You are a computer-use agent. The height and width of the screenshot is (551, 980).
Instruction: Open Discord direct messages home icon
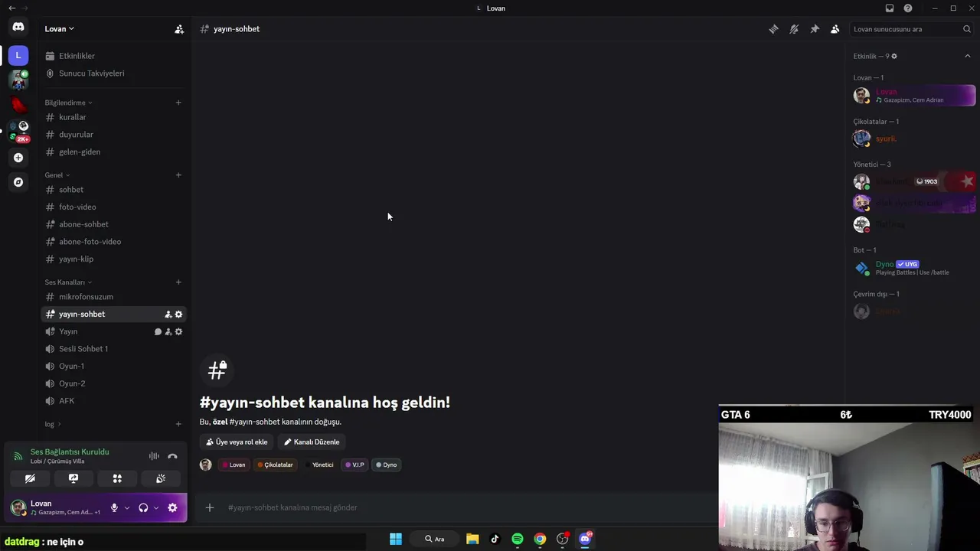pyautogui.click(x=18, y=27)
